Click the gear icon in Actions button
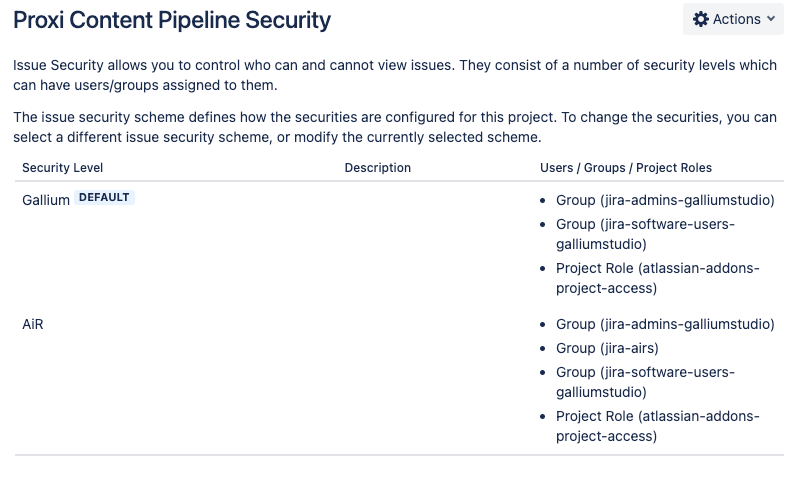The image size is (805, 478). coord(700,20)
